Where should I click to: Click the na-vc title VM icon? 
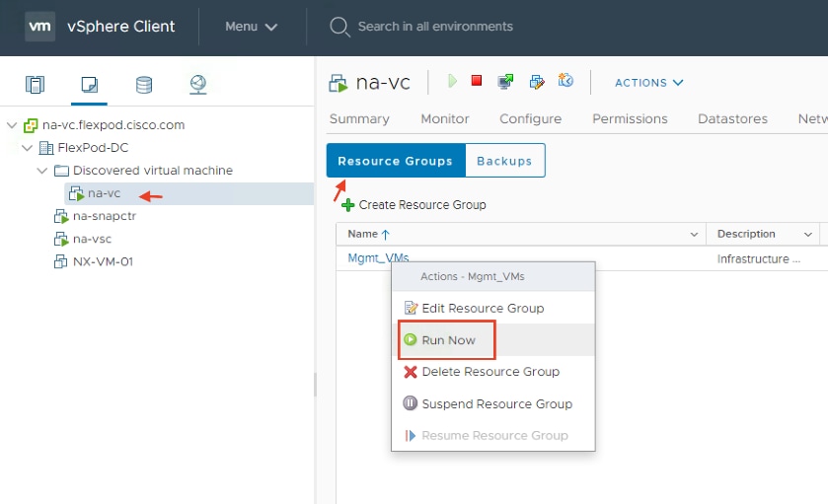[338, 84]
